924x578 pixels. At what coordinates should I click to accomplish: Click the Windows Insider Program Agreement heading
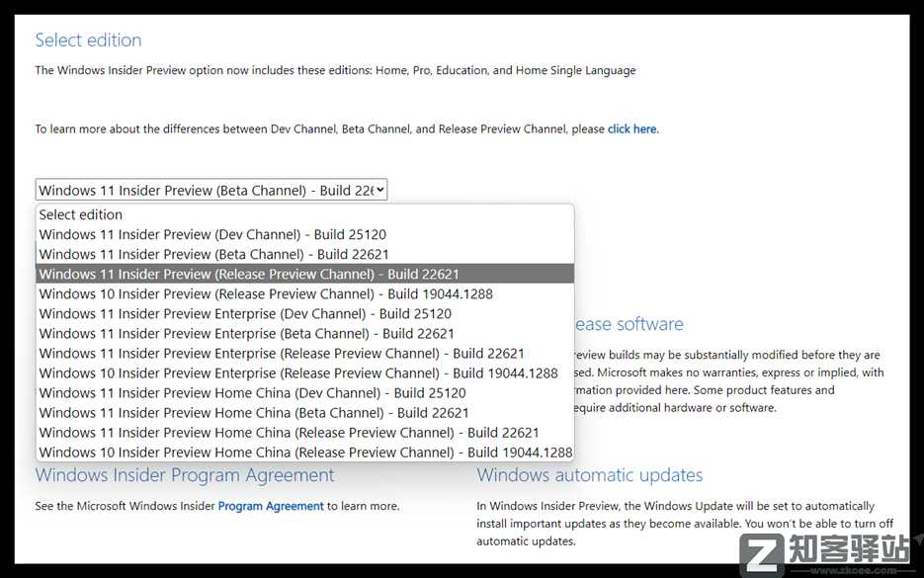coord(185,475)
